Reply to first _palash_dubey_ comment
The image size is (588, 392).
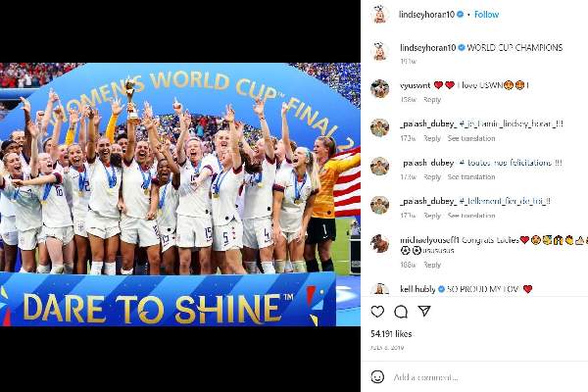(x=432, y=138)
